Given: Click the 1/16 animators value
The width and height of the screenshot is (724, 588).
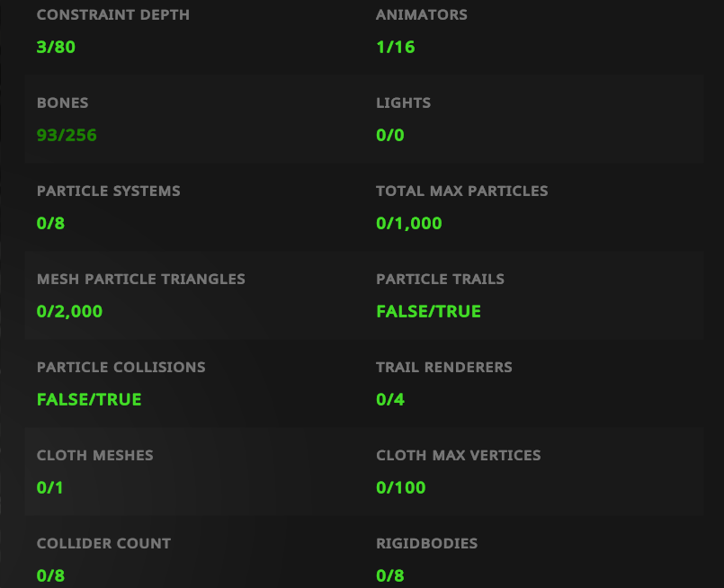Looking at the screenshot, I should point(396,47).
